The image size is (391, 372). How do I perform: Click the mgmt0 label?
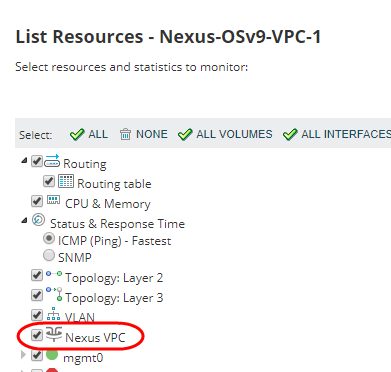(83, 358)
